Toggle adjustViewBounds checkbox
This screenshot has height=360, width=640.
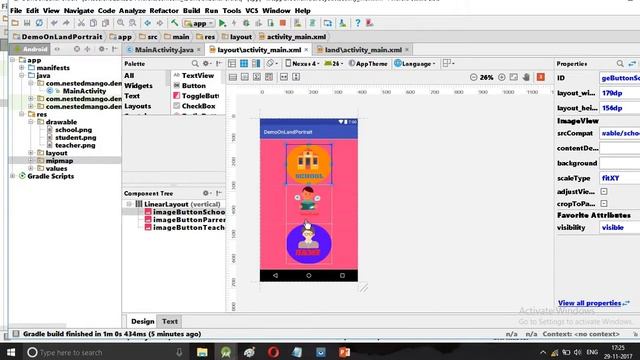coord(604,191)
